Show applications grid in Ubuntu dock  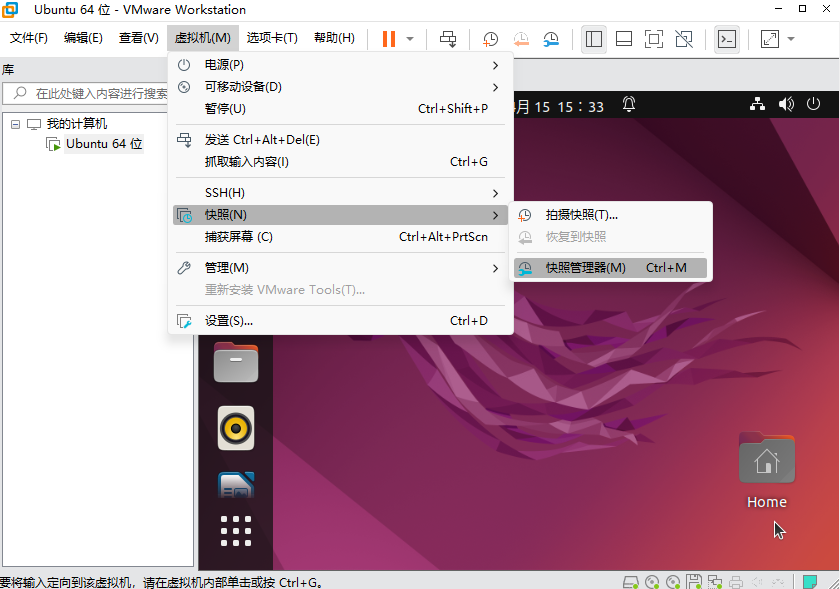(236, 531)
